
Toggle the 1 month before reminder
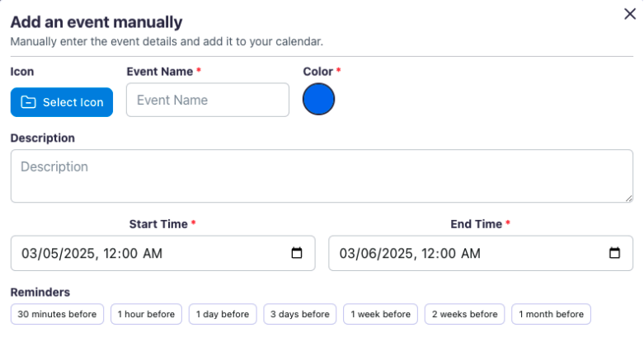551,314
